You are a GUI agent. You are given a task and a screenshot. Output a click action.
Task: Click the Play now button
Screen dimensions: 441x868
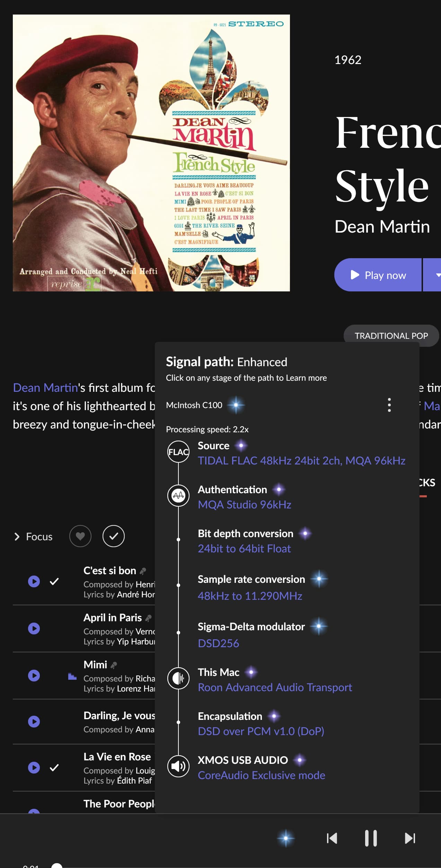(x=378, y=275)
